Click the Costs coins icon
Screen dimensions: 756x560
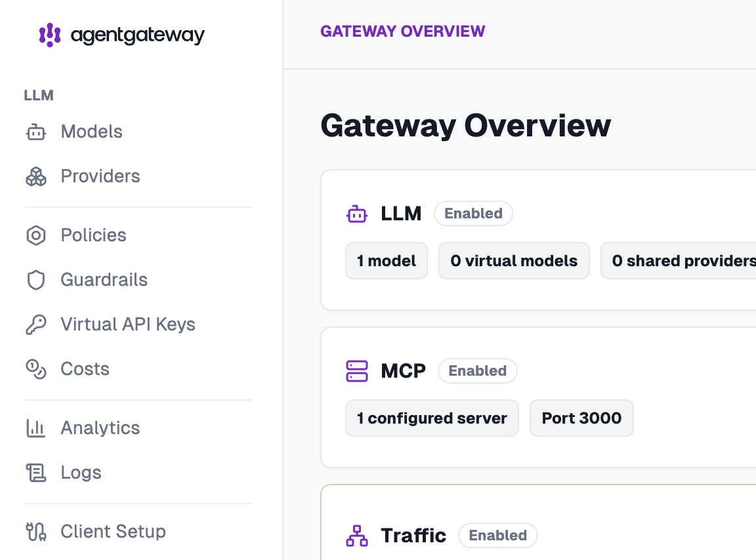tap(36, 369)
